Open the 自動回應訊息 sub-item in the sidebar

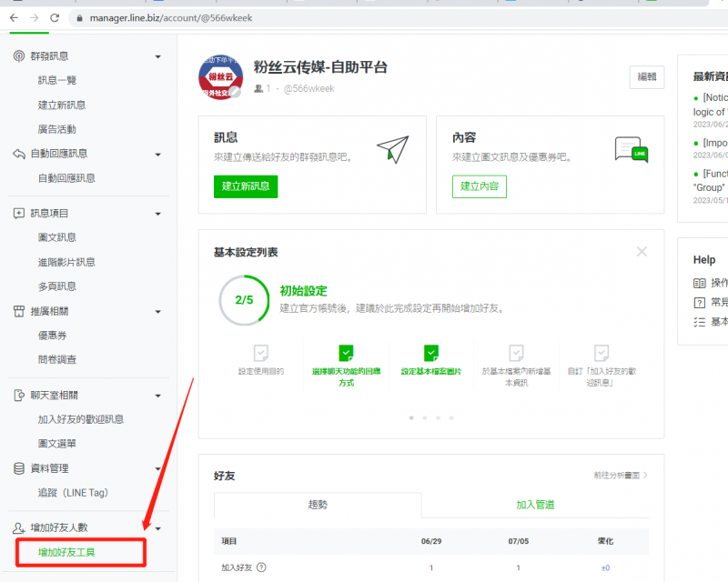click(x=66, y=178)
